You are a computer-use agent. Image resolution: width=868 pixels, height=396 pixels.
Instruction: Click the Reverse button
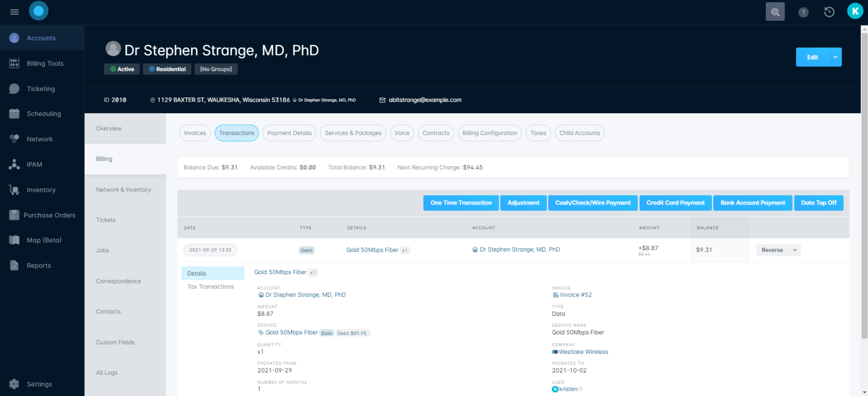coord(772,250)
